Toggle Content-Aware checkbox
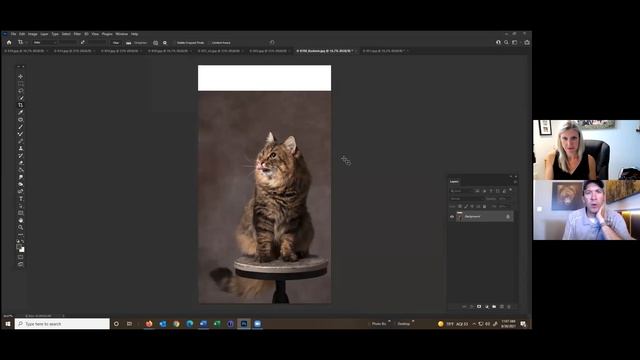The height and width of the screenshot is (360, 640). [x=209, y=42]
